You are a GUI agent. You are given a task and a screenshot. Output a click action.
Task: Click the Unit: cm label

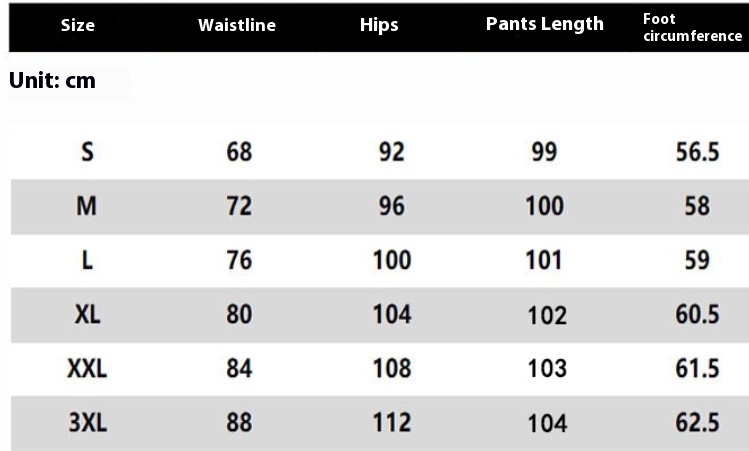[x=52, y=80]
